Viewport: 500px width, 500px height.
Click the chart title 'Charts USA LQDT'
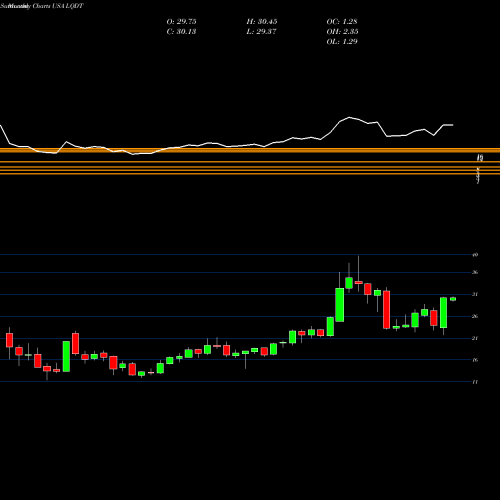point(58,6)
